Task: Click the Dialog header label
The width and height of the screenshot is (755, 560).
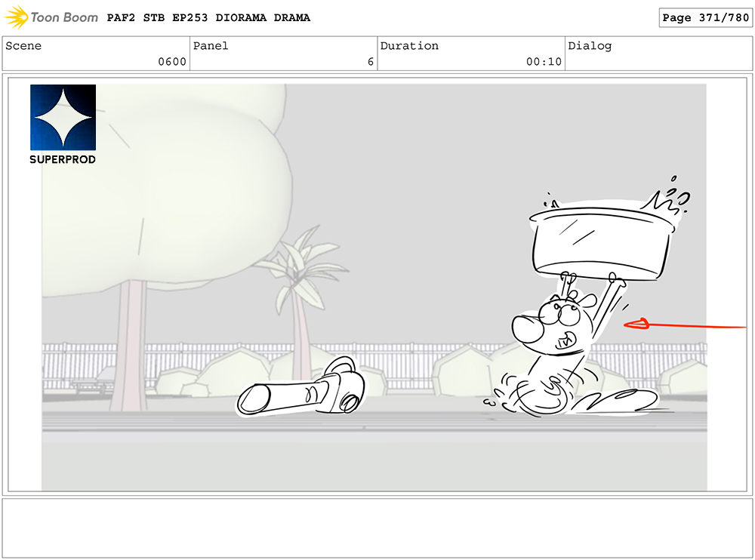Action: (x=590, y=46)
